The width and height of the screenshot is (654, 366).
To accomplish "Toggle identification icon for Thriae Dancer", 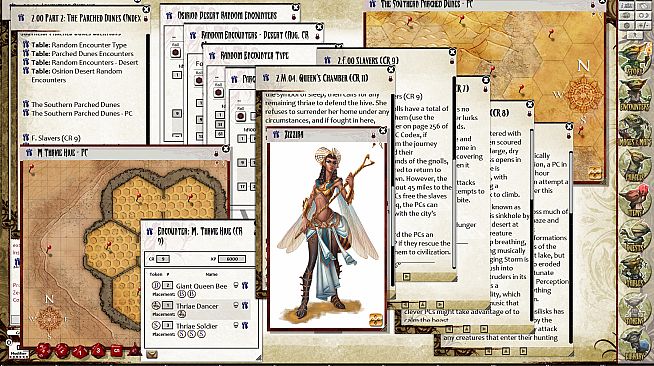I will [236, 306].
